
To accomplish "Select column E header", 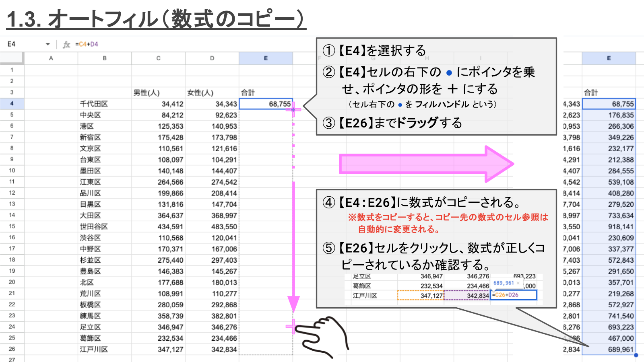I will pos(265,58).
